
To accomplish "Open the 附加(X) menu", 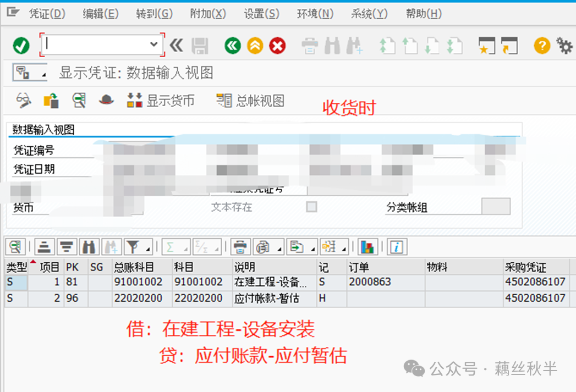I will point(208,14).
